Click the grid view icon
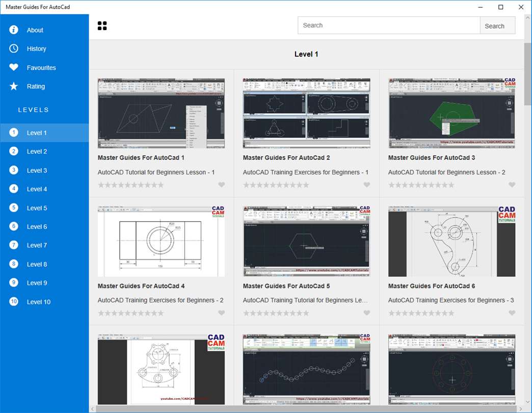The image size is (532, 413). click(102, 26)
